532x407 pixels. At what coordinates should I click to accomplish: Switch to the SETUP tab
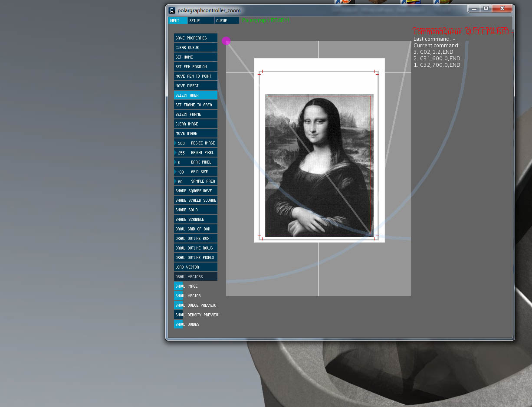200,20
